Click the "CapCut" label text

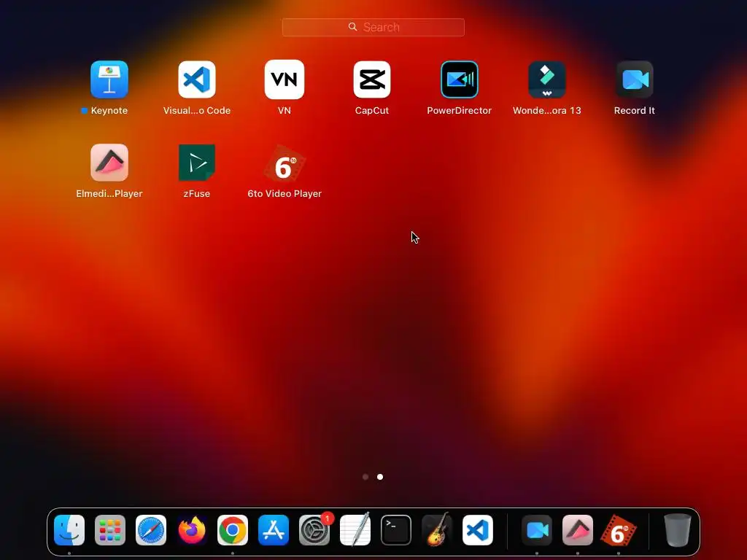coord(372,111)
